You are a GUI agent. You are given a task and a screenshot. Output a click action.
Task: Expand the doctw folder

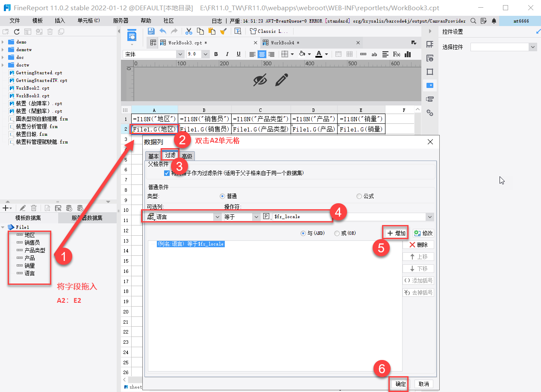[x=3, y=65]
